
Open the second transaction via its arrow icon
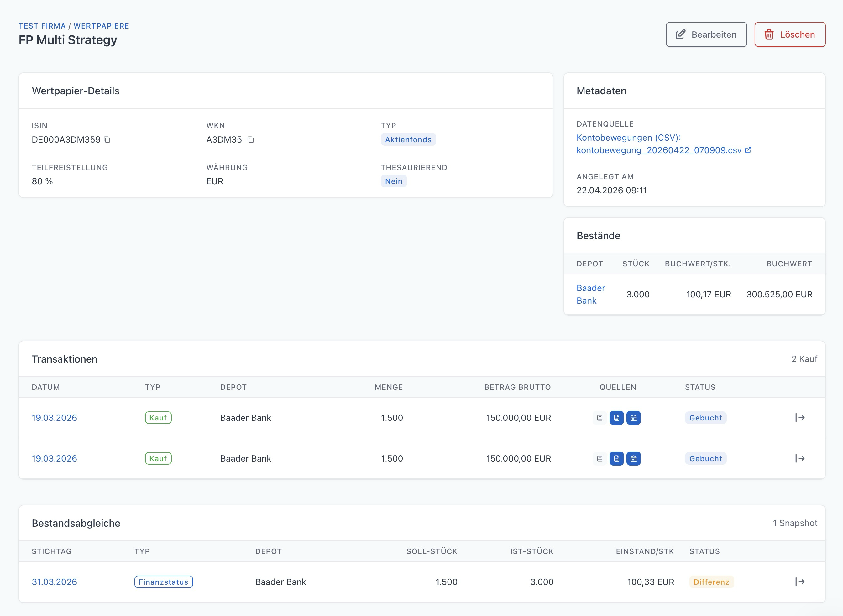(800, 458)
